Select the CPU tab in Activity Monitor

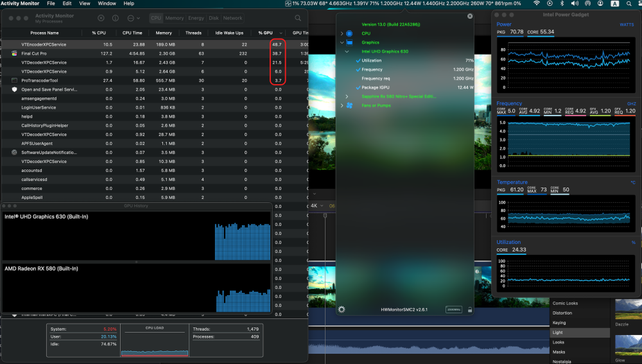[x=156, y=18]
